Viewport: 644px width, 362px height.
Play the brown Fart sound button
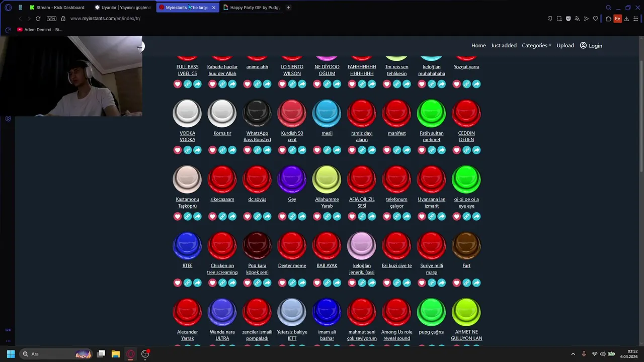tap(466, 246)
